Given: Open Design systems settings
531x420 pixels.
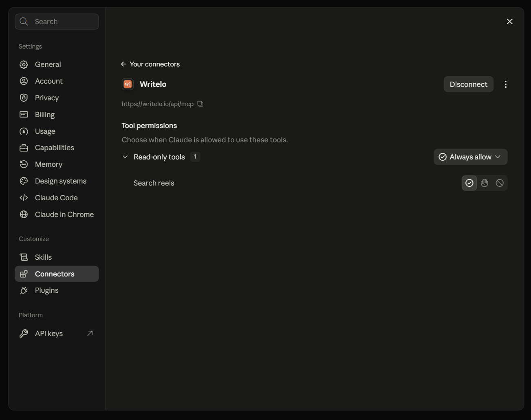Looking at the screenshot, I should (x=57, y=181).
